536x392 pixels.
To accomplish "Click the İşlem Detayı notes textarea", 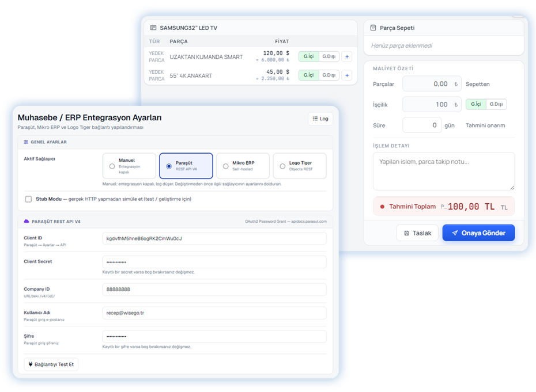I will coord(444,171).
